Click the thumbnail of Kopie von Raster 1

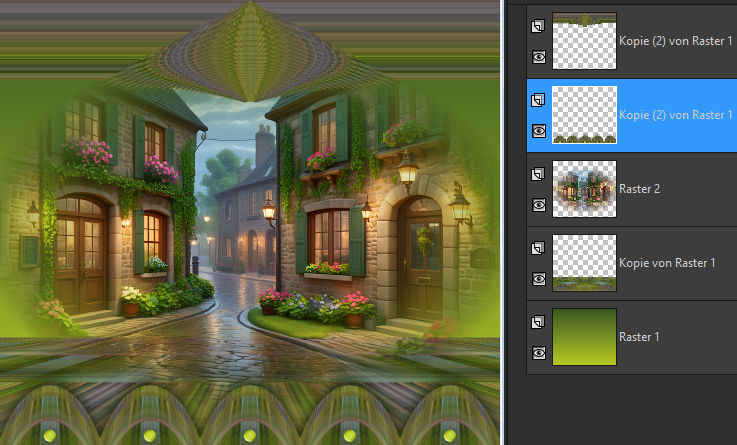pos(584,263)
